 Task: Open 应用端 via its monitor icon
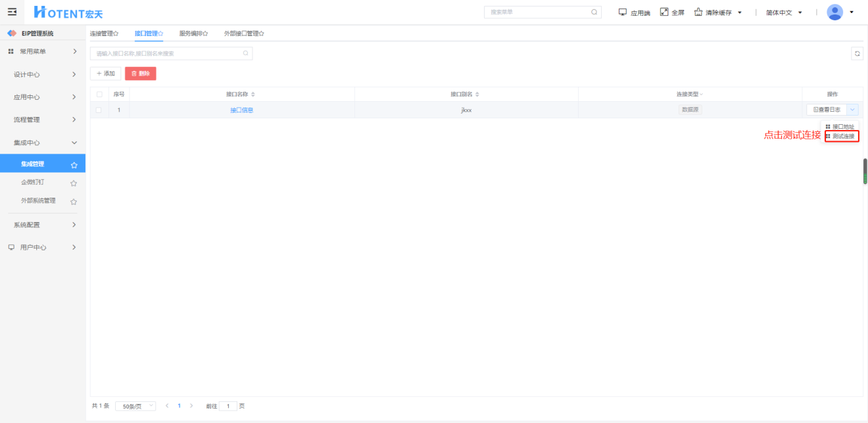tap(623, 12)
